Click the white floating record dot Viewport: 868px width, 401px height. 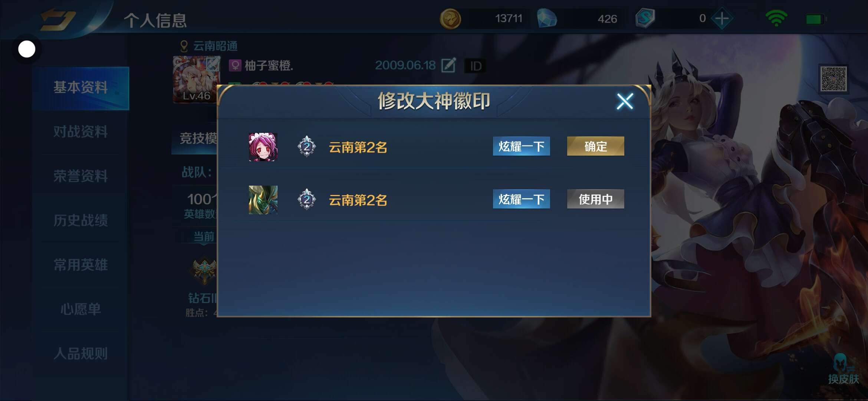(x=27, y=49)
